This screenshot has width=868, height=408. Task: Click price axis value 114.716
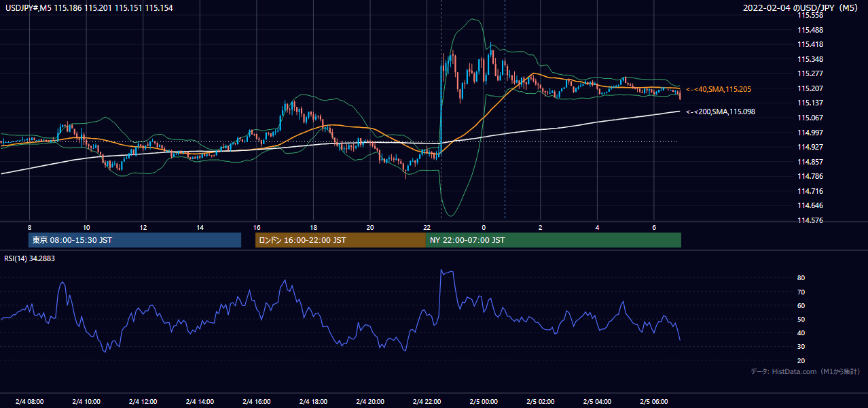810,191
